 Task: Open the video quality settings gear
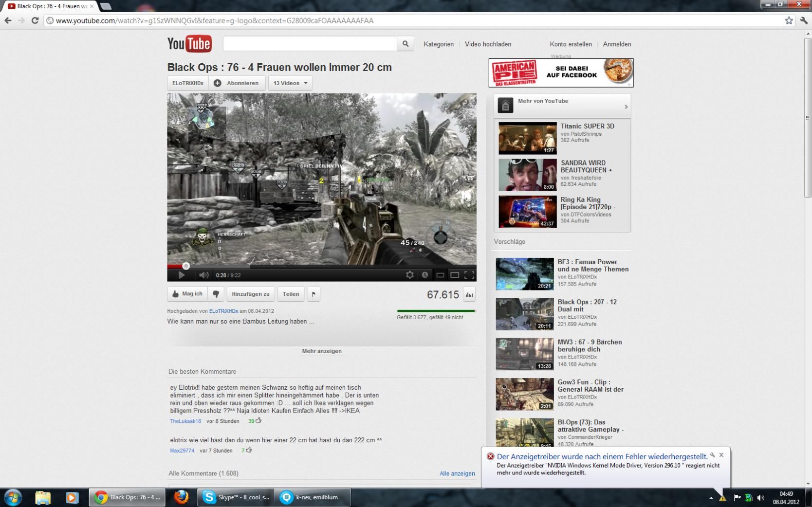point(410,275)
